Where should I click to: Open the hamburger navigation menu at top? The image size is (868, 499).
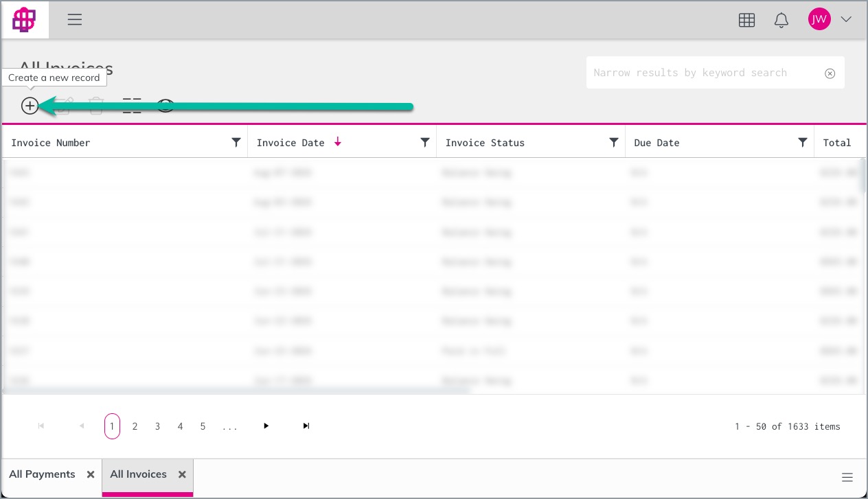75,20
